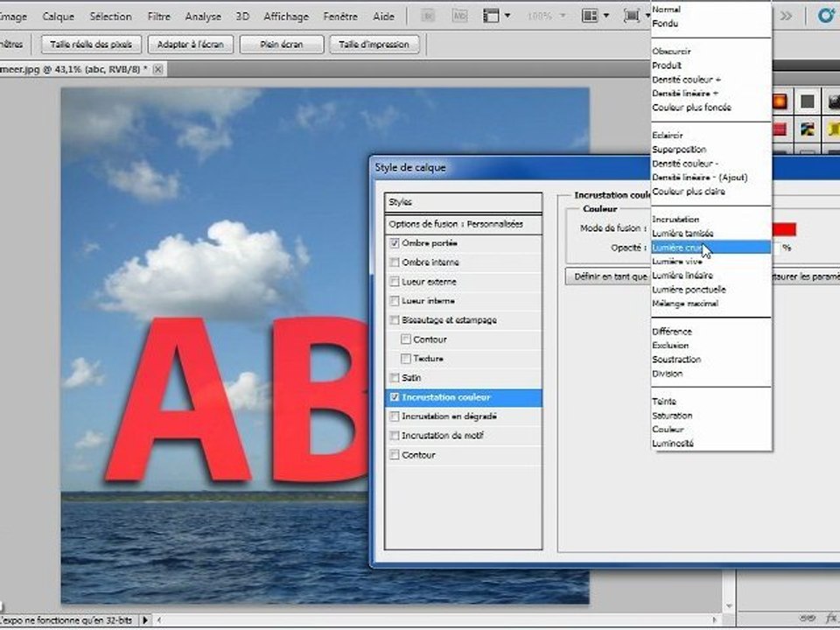Choose Incrustation blend mode
840x630 pixels.
[675, 219]
